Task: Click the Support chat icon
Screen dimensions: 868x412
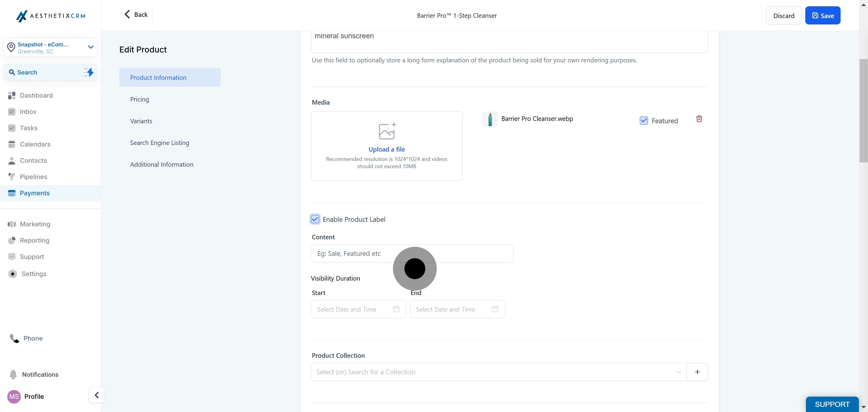Action: [12, 257]
